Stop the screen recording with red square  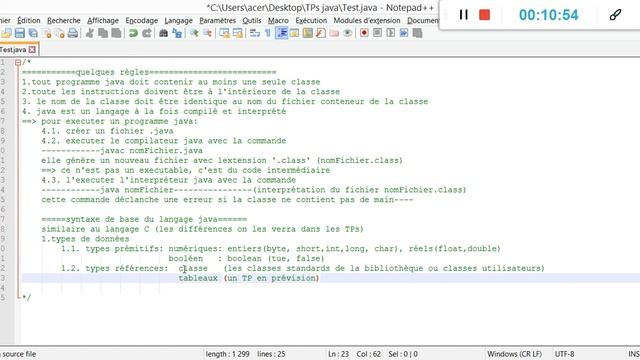(x=484, y=15)
